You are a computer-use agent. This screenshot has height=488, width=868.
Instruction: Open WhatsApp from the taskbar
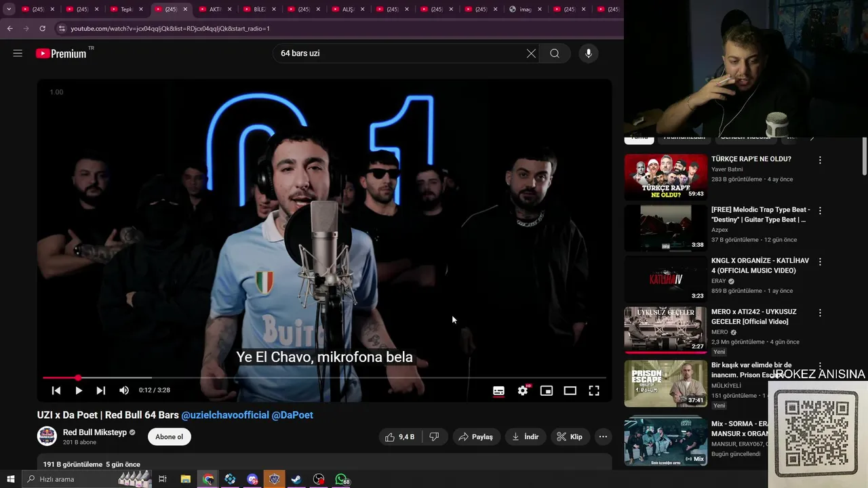(341, 479)
